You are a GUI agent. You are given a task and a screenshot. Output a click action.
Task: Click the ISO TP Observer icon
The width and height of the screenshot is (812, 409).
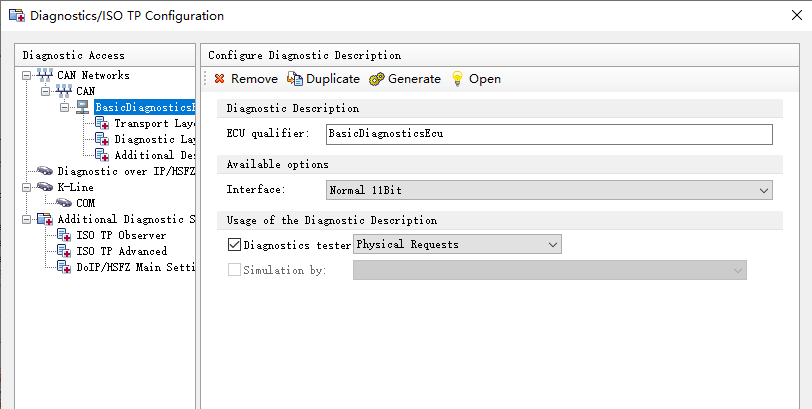click(x=64, y=235)
